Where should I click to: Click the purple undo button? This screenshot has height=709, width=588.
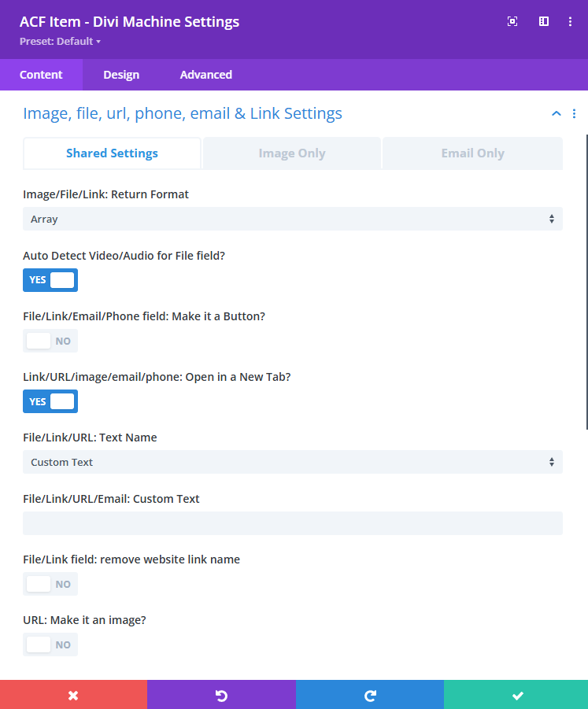pos(222,695)
